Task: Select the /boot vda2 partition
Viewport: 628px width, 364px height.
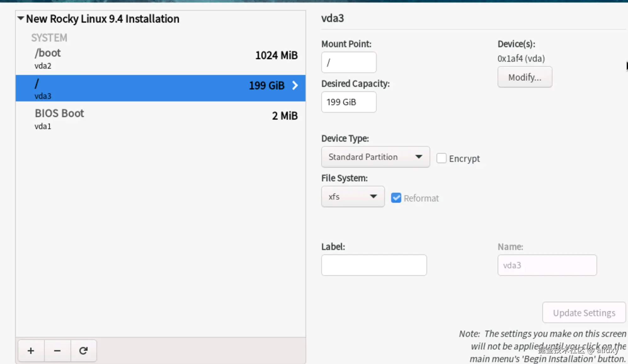Action: click(x=126, y=59)
